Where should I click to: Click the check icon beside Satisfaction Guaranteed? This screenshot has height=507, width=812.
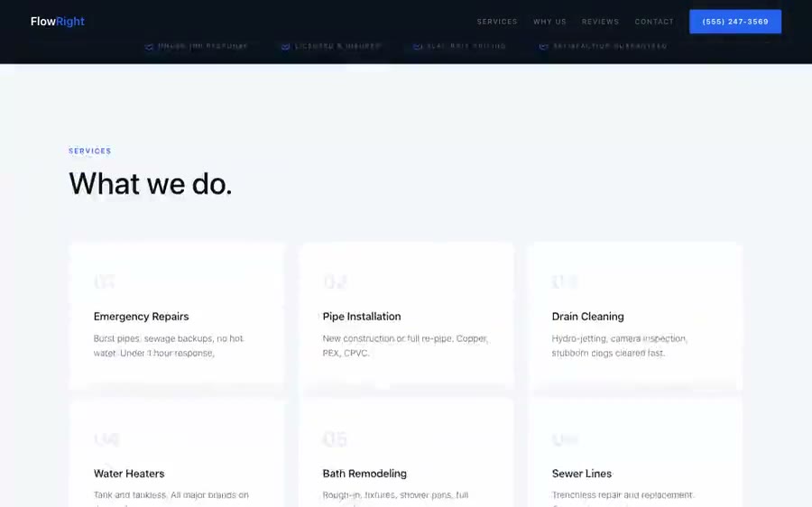pos(543,46)
